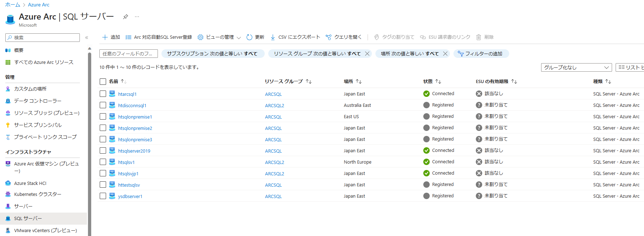
Task: Open the グループ化なし dropdown
Action: click(x=577, y=67)
